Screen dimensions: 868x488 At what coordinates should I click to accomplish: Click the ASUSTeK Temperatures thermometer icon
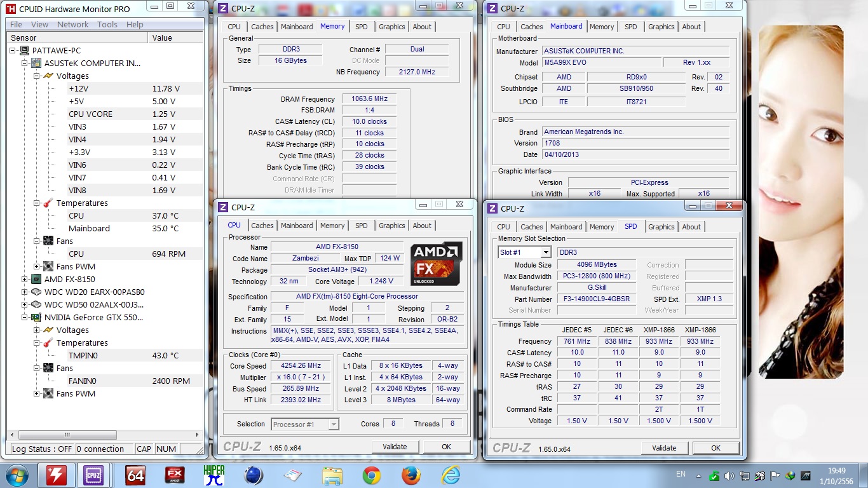(48, 203)
